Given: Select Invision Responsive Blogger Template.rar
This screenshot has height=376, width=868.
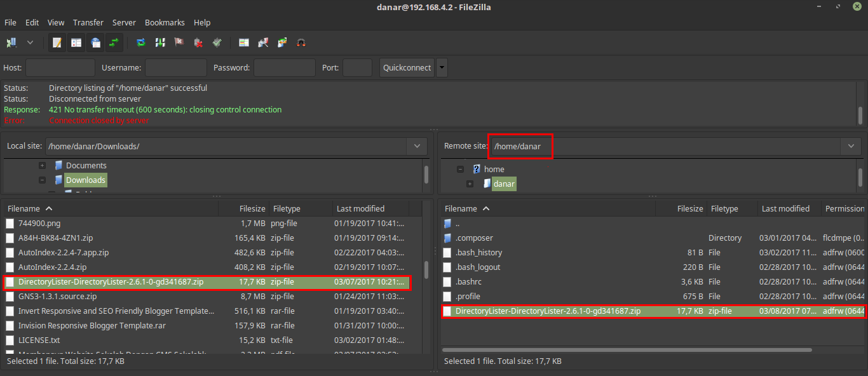Looking at the screenshot, I should 92,325.
